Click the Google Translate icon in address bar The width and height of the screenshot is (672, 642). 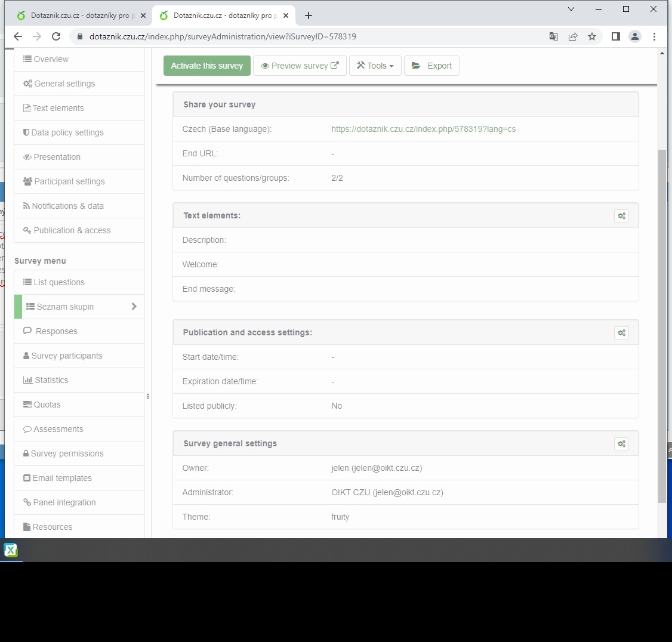click(x=554, y=36)
